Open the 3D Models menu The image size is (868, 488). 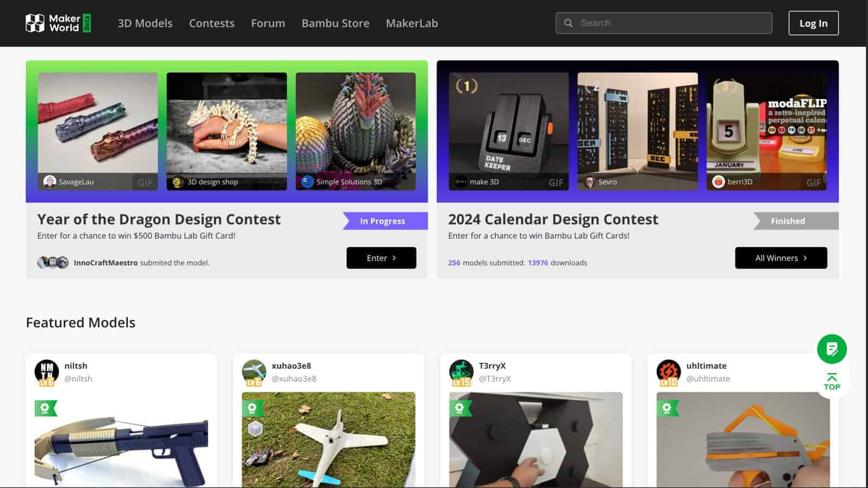tap(145, 23)
